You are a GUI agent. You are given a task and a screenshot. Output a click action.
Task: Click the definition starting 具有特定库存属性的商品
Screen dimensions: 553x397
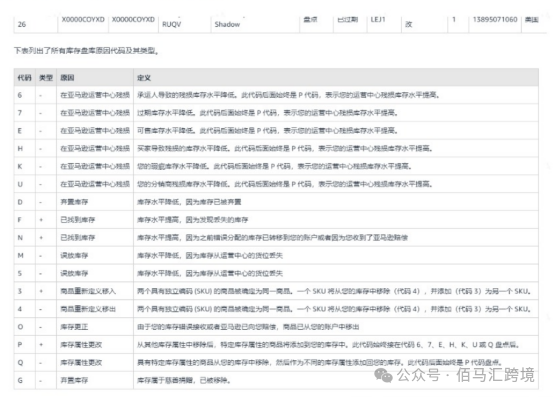(x=320, y=362)
